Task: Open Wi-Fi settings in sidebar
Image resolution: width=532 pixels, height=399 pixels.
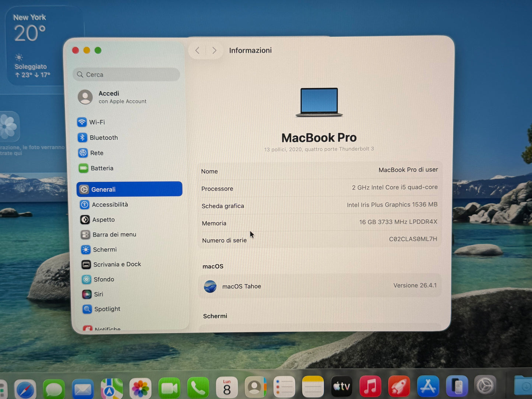Action: [x=91, y=122]
